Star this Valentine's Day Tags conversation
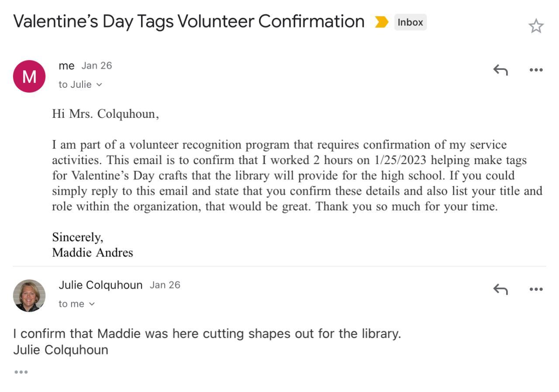The height and width of the screenshot is (392, 559). click(x=536, y=26)
